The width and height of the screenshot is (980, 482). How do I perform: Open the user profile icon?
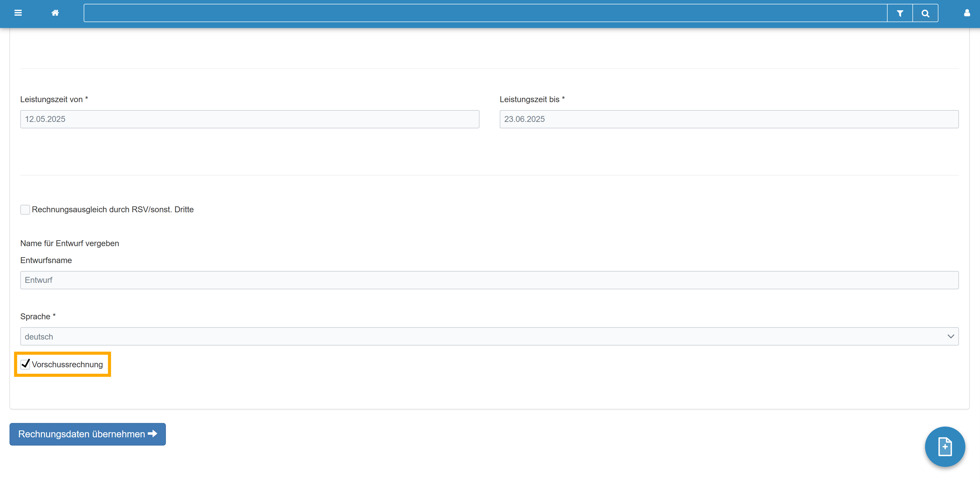[967, 13]
